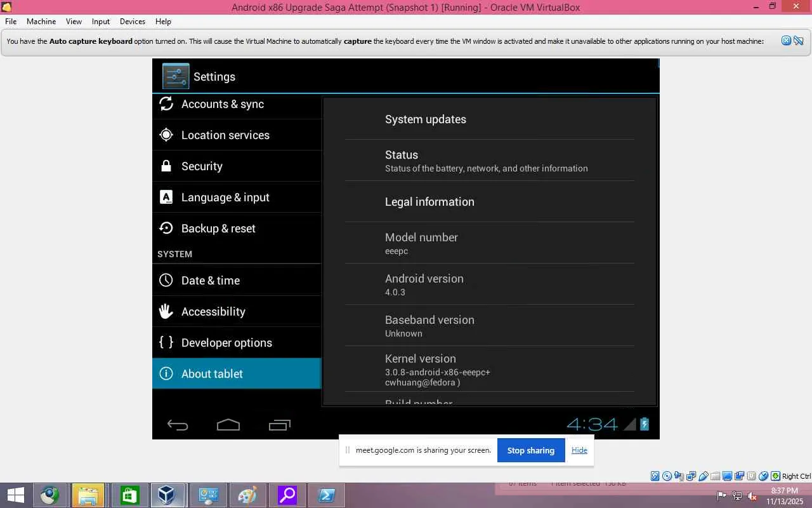Click VirtualBox audio indicator icon
This screenshot has width=812, height=508.
679,476
